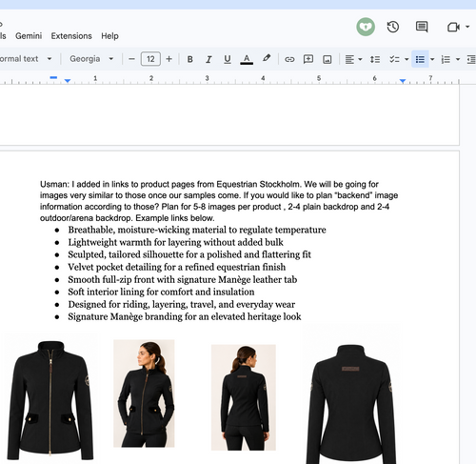Toggle underline formatting
Screen dimensions: 476x464
(228, 59)
